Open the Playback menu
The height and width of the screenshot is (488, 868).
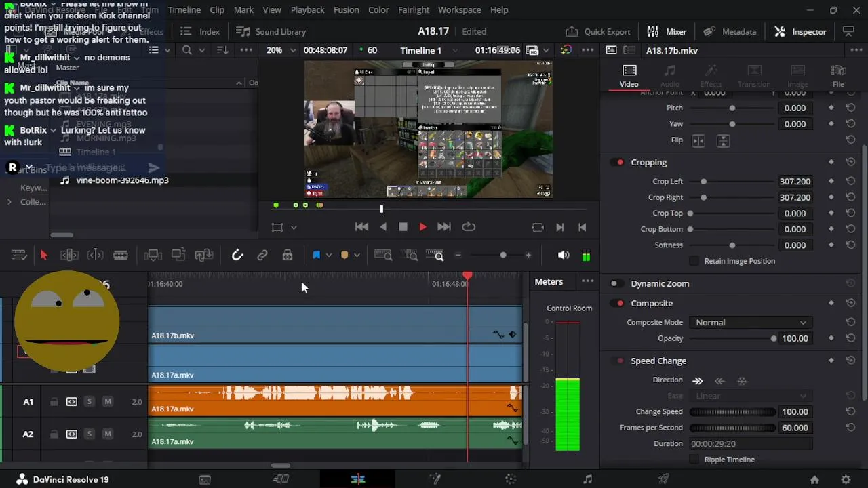307,9
